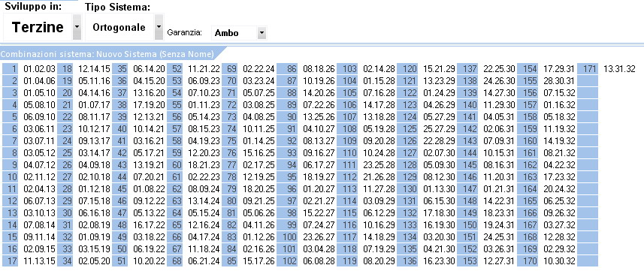The width and height of the screenshot is (644, 274).
Task: Open the Terzine dropdown arrow
Action: (x=77, y=27)
